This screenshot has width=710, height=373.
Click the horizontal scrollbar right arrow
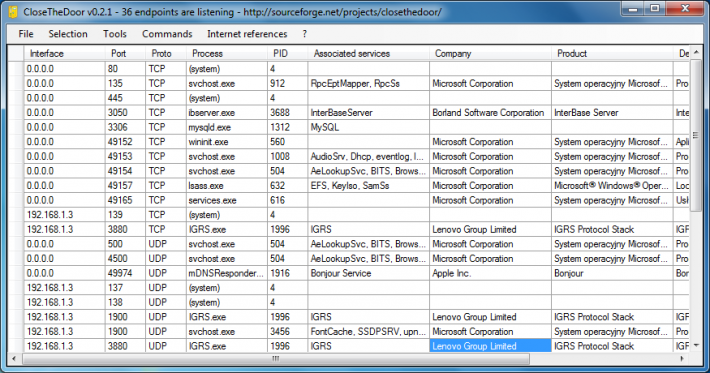(682, 359)
